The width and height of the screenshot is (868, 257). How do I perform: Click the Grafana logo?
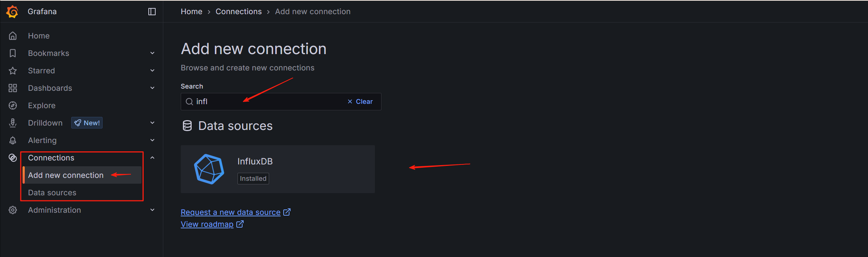pos(12,11)
